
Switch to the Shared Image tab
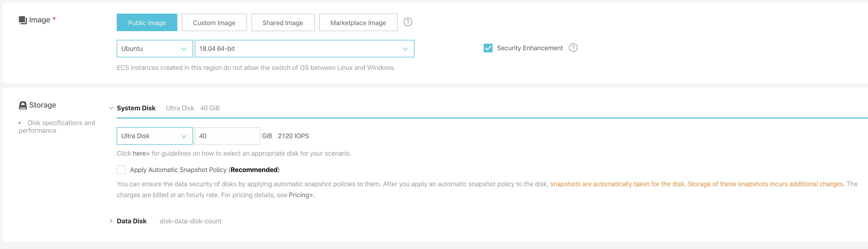coord(283,23)
